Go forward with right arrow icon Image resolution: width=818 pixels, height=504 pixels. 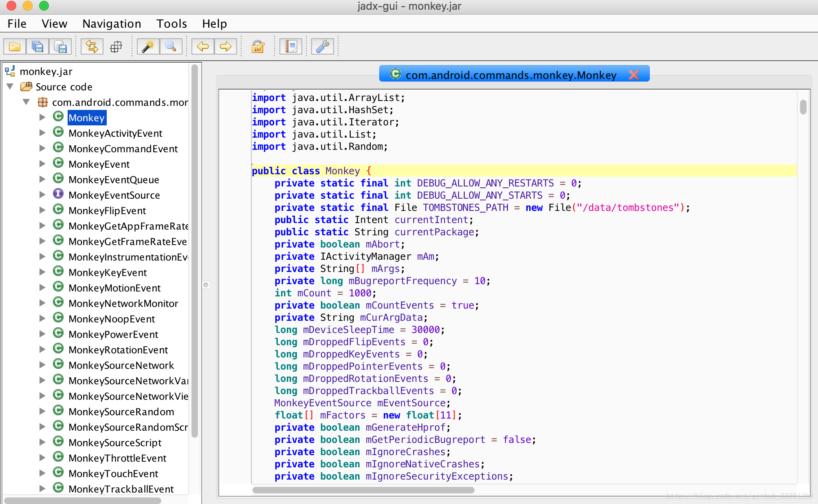pos(226,47)
